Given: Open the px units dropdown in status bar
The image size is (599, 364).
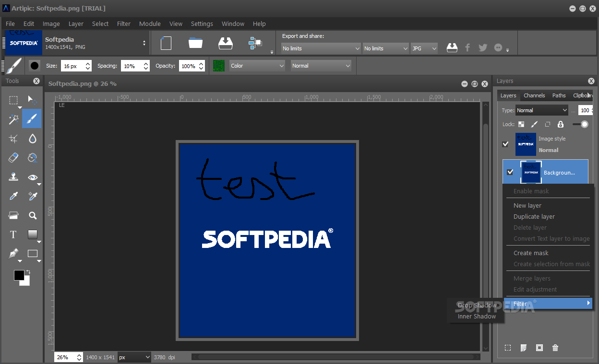Looking at the screenshot, I should pyautogui.click(x=134, y=357).
